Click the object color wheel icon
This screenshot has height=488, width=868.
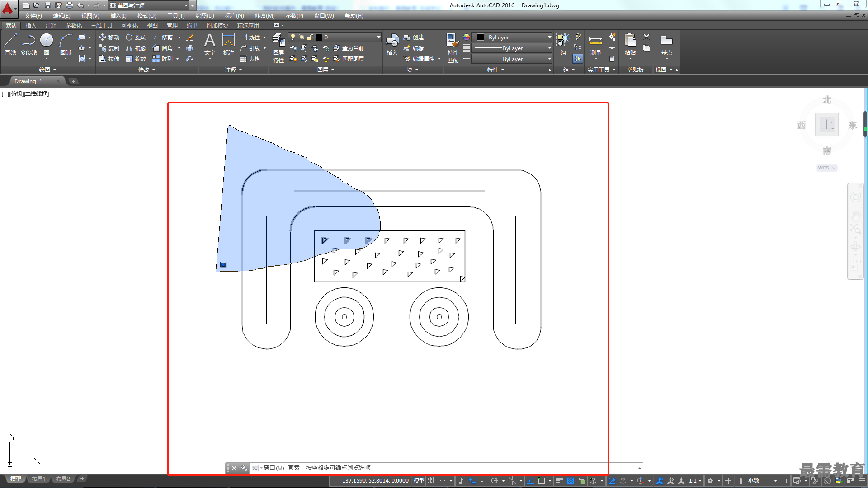pos(467,37)
